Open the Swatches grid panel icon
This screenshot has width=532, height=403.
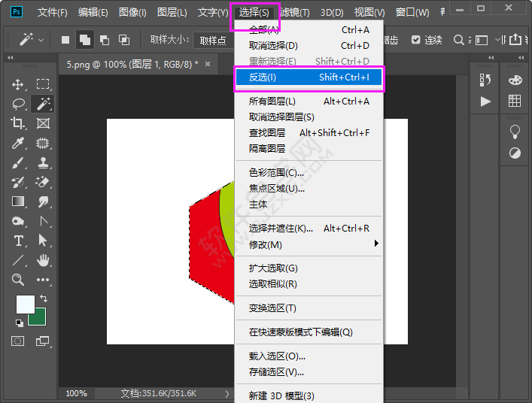point(515,101)
